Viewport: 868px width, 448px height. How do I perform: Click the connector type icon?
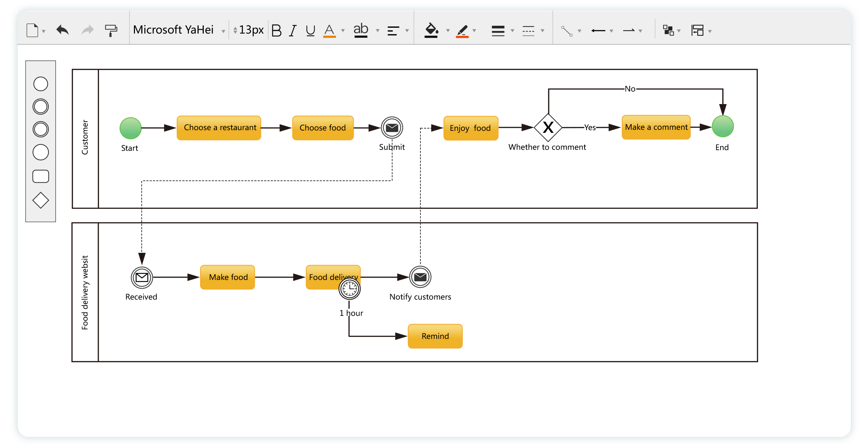tap(567, 31)
